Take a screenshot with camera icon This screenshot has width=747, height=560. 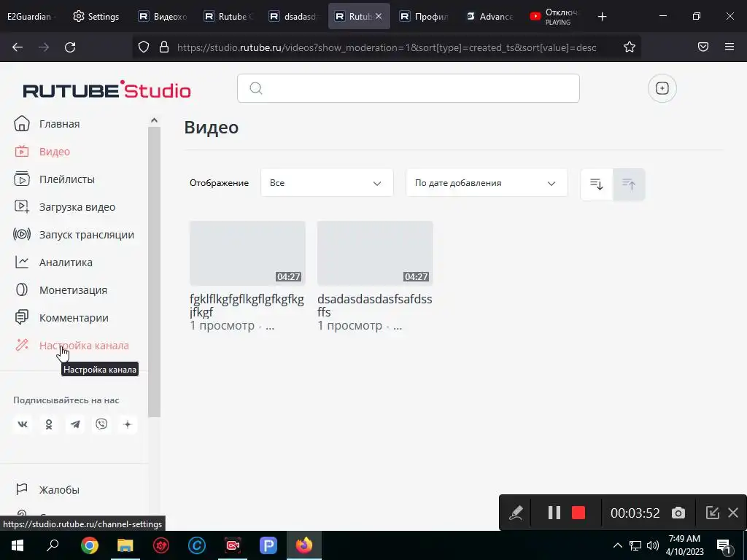(678, 513)
